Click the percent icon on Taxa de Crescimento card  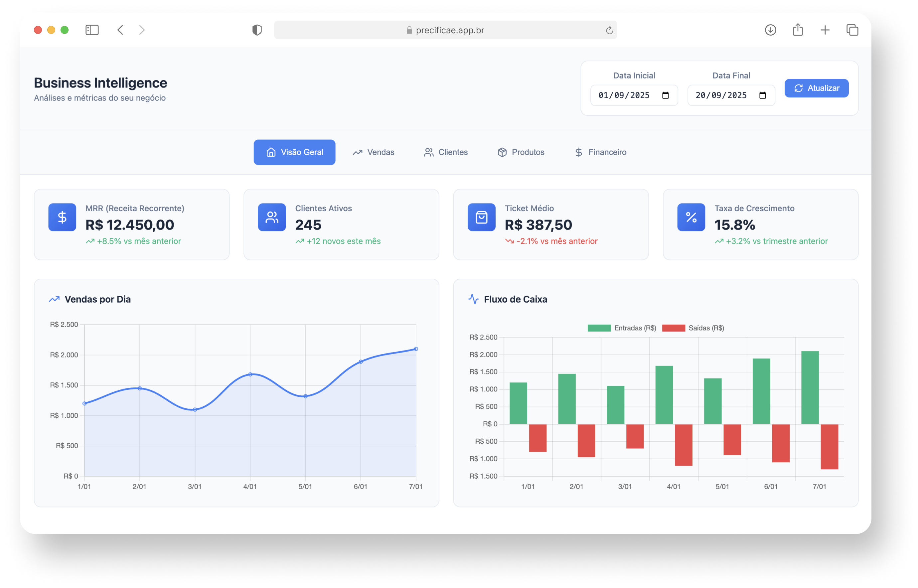point(690,217)
